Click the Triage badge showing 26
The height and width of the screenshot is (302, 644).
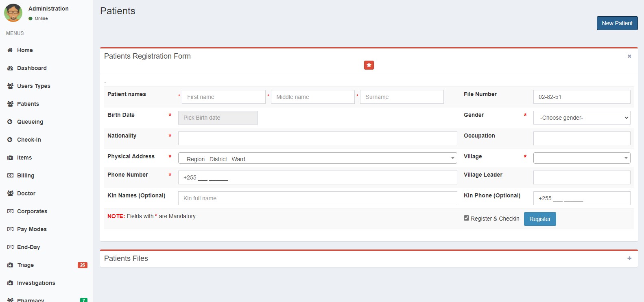82,265
